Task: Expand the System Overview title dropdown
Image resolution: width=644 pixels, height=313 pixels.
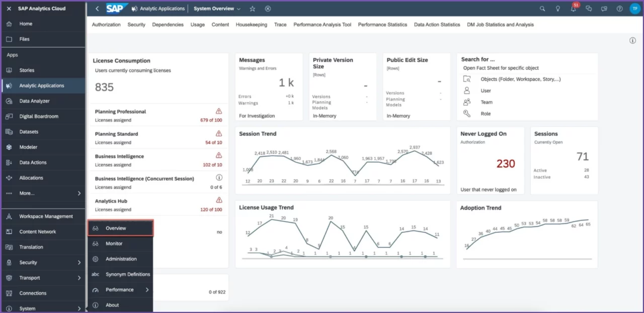Action: click(x=238, y=9)
